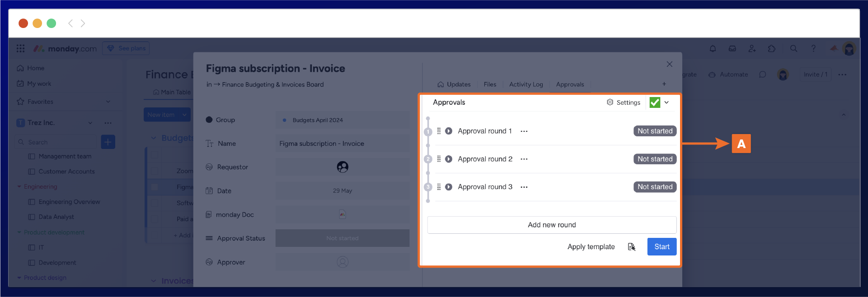Toggle the green approvals checkmark
The height and width of the screenshot is (297, 868).
[x=654, y=102]
